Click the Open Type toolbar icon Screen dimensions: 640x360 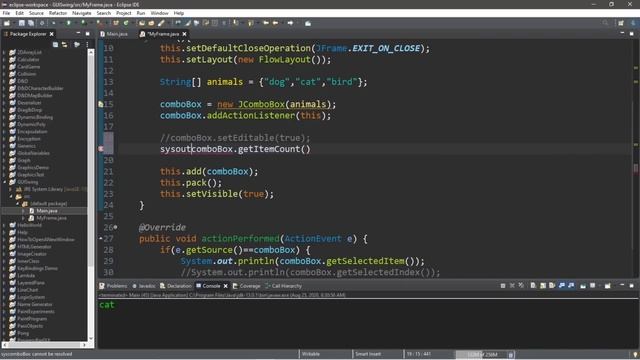142,23
